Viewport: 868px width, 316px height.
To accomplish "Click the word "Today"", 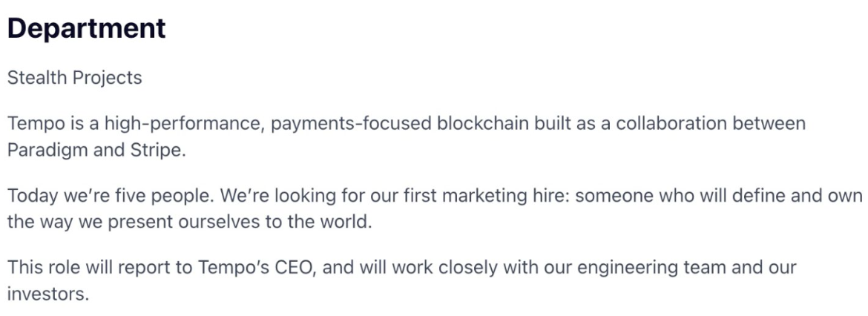I will (29, 197).
